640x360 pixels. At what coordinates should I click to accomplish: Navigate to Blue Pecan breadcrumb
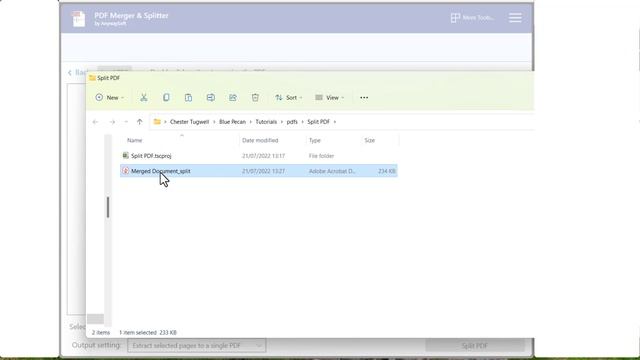click(x=233, y=122)
